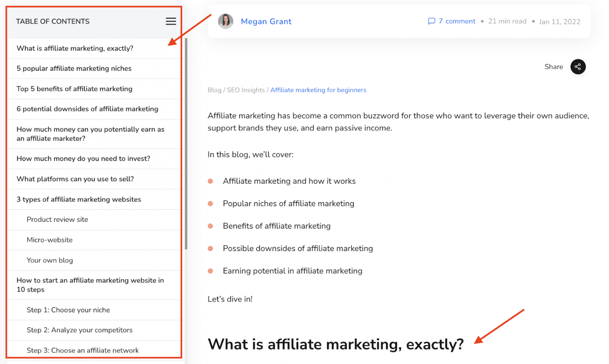Go to Top 5 benefits of affiliate marketing

tap(74, 89)
